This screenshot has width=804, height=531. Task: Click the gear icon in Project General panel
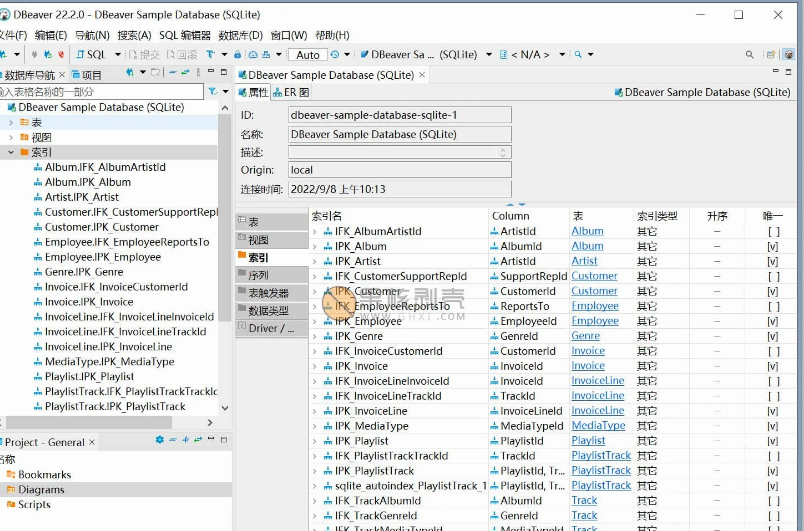[159, 440]
